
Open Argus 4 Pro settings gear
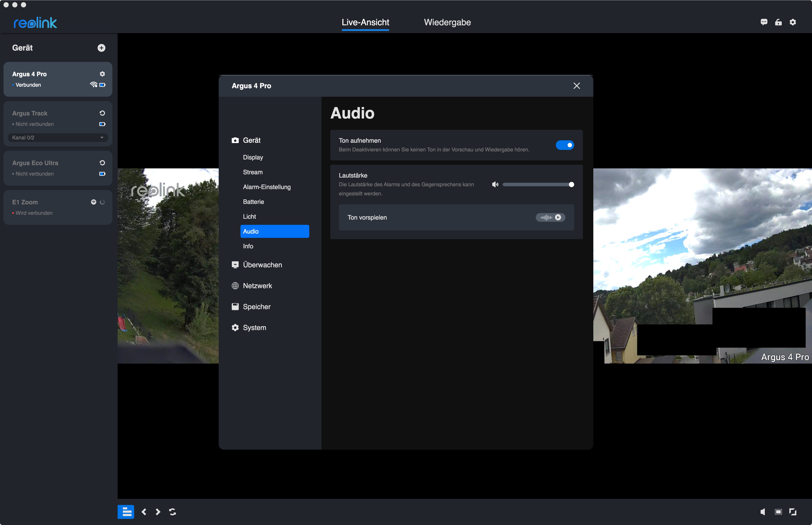[102, 74]
